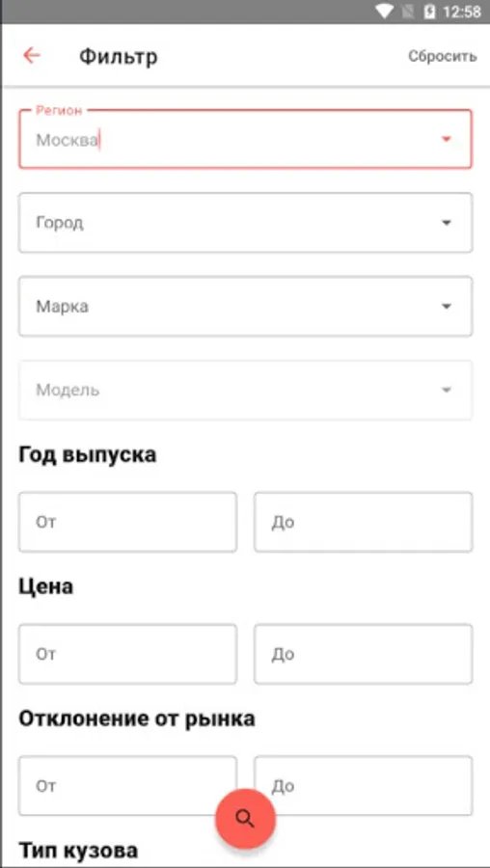Click the Отклонение от рынка От field
490x868 pixels.
coord(128,785)
